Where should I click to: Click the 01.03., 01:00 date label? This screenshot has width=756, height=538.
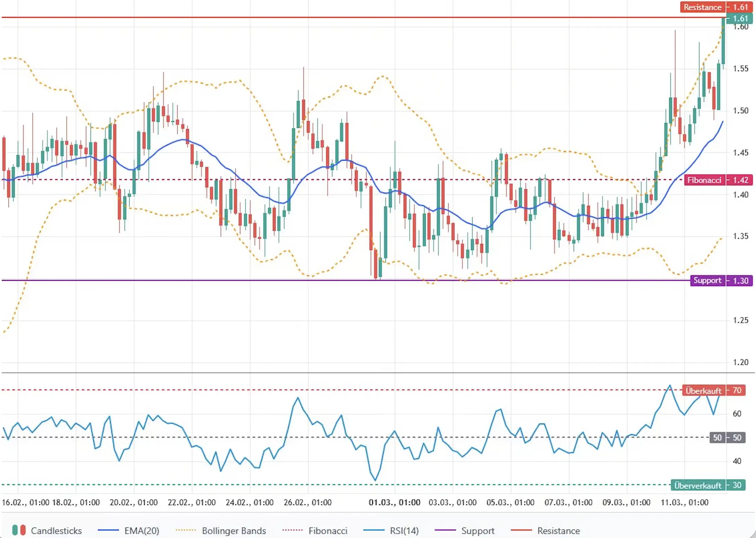[x=394, y=502]
